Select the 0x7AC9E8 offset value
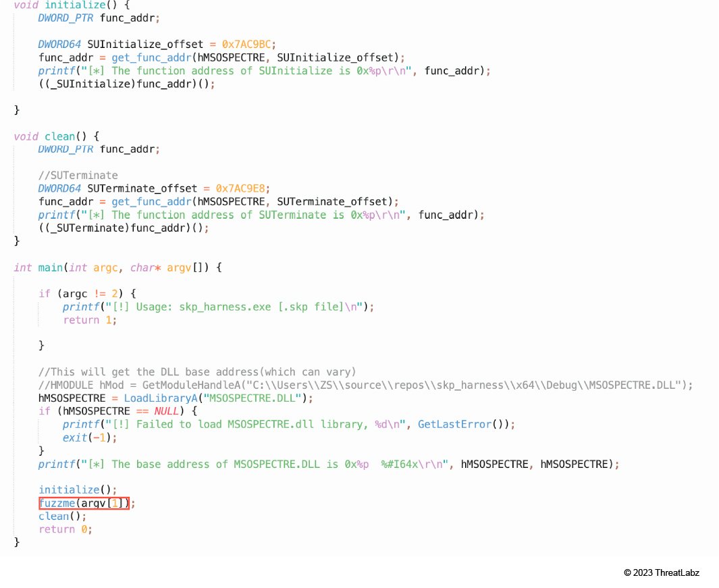This screenshot has width=719, height=588. [x=240, y=188]
